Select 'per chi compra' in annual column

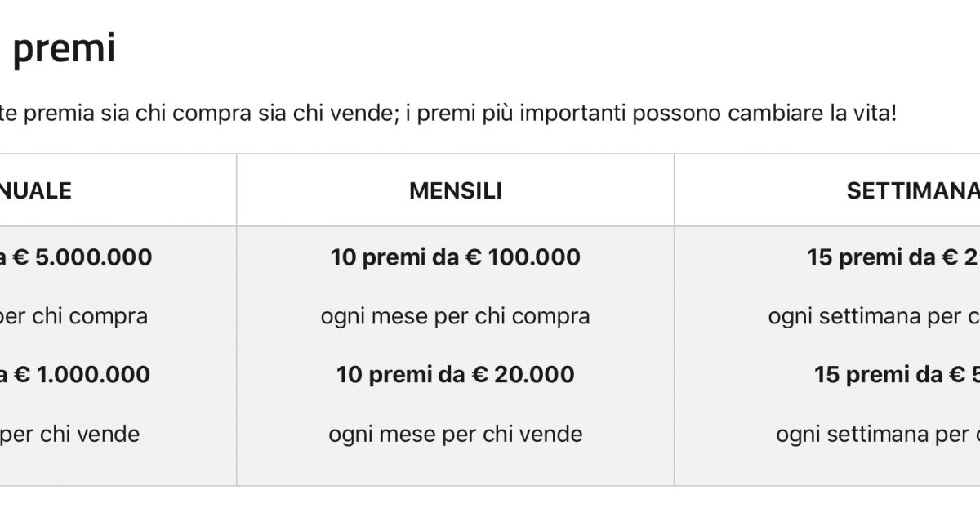[74, 316]
